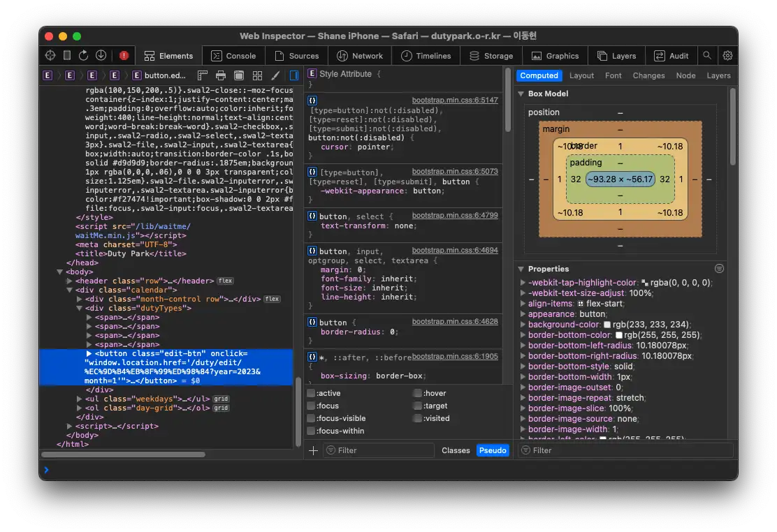Screen dimensions: 777x532
Task: Open bootstrap.min.css:6:4694 source link
Action: pyautogui.click(x=455, y=250)
